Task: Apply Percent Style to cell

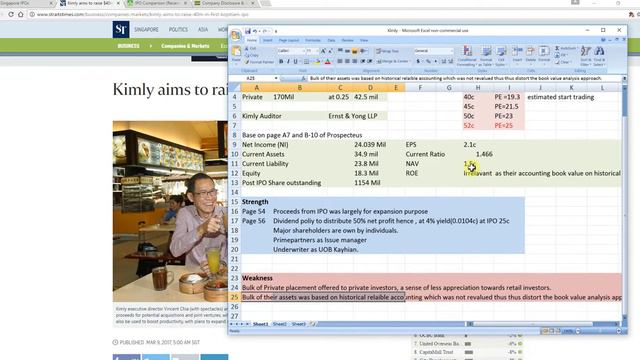Action: click(x=428, y=61)
